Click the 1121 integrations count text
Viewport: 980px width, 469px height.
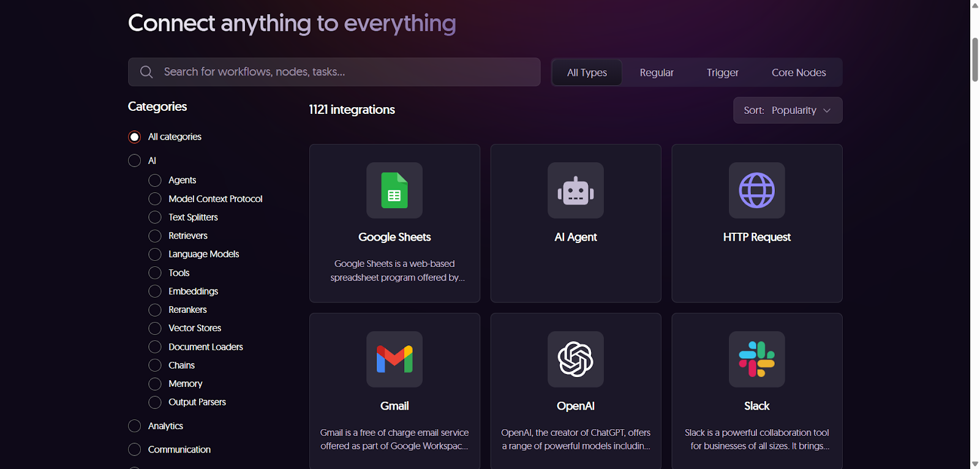pyautogui.click(x=352, y=110)
